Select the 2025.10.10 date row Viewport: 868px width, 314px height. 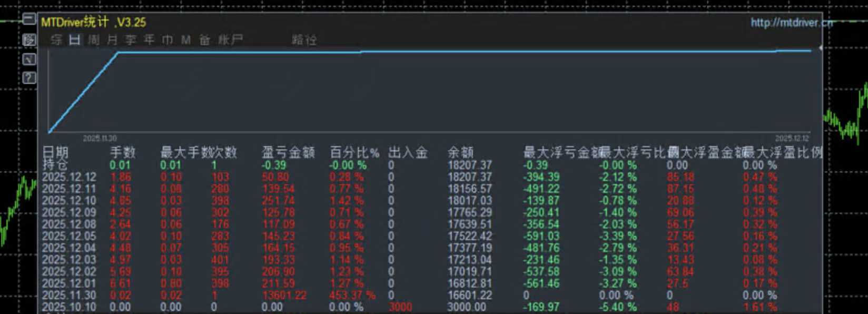point(69,307)
